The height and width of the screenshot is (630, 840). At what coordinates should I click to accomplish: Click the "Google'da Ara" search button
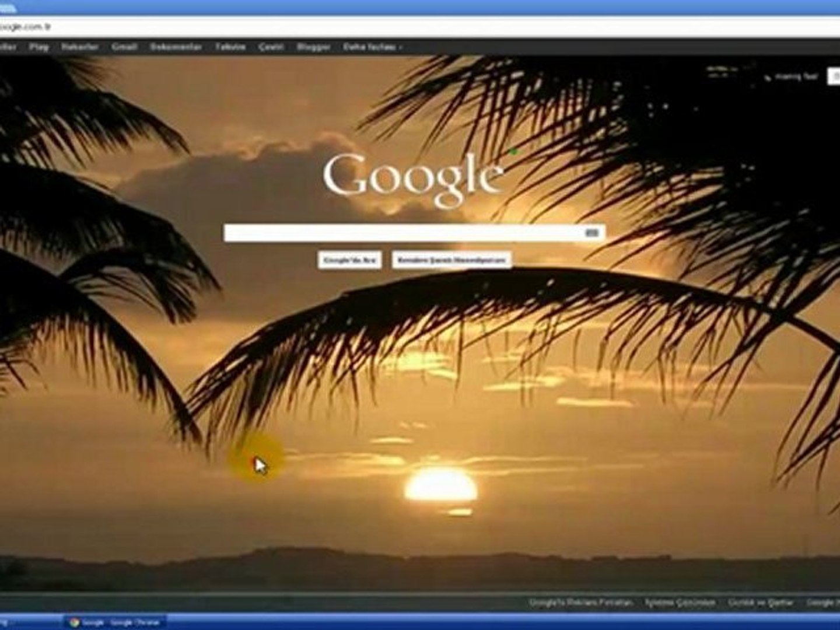point(350,260)
